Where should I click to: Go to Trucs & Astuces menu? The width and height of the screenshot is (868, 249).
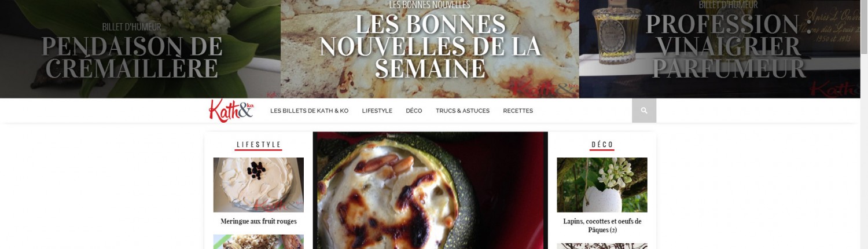pyautogui.click(x=462, y=111)
